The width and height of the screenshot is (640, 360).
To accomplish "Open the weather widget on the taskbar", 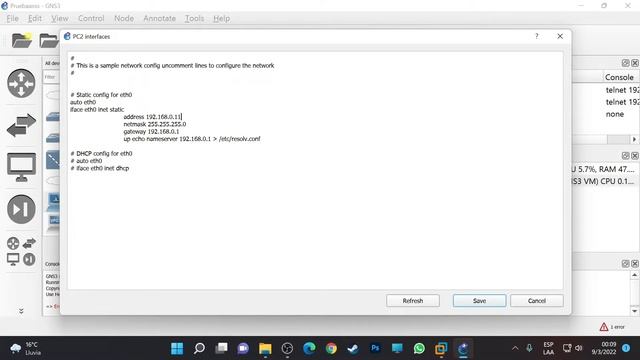I will point(26,349).
